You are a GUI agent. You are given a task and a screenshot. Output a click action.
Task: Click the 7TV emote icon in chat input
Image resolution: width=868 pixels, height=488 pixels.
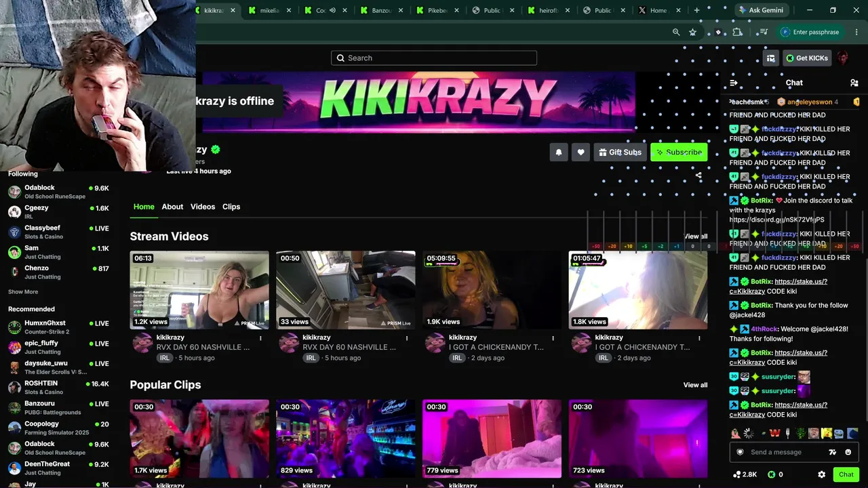coord(833,452)
